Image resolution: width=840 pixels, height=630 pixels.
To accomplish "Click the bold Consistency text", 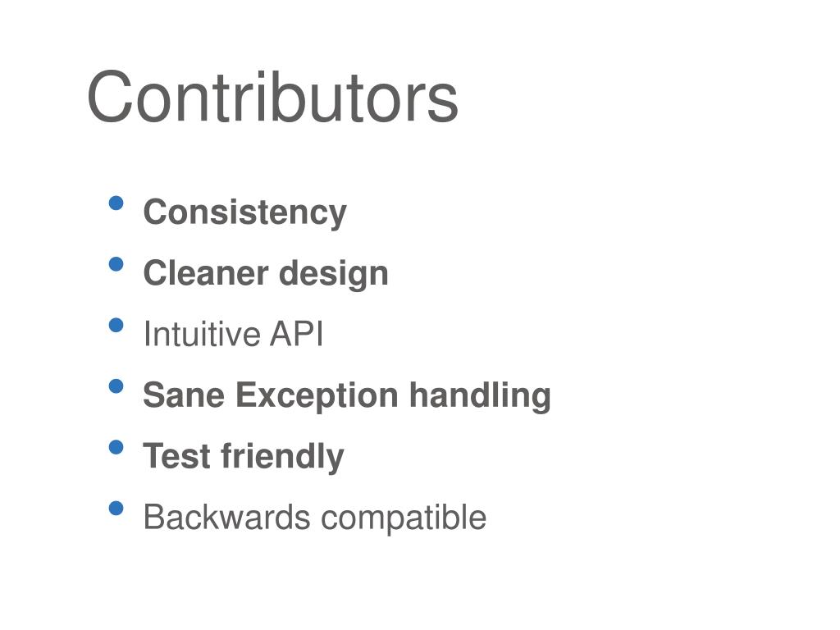I will coord(244,213).
